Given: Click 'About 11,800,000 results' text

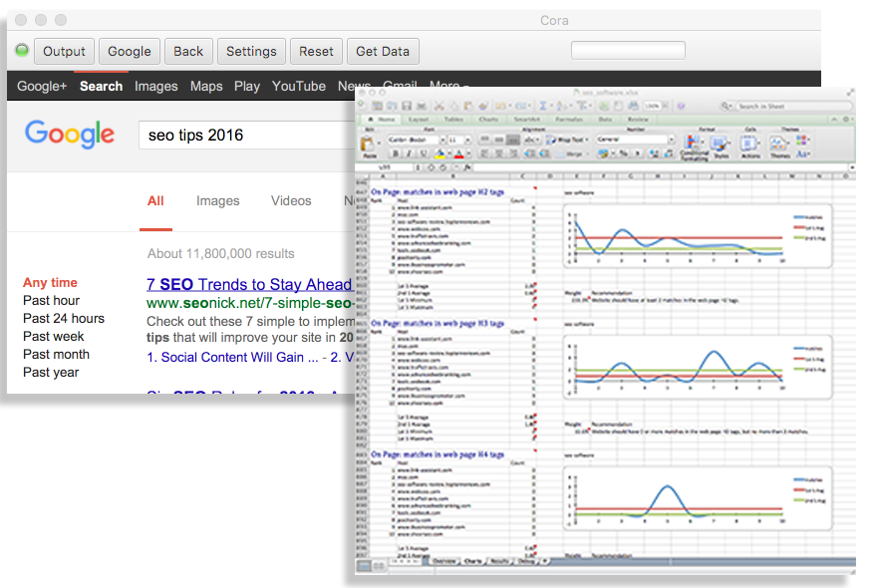Looking at the screenshot, I should coord(221,254).
